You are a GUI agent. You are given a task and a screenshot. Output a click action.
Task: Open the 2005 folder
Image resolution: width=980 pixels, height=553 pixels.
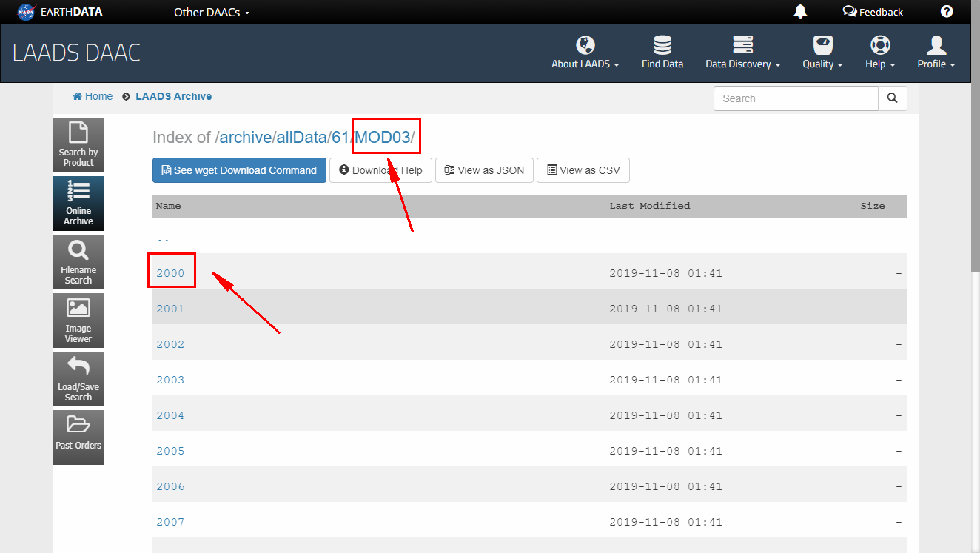pyautogui.click(x=170, y=451)
